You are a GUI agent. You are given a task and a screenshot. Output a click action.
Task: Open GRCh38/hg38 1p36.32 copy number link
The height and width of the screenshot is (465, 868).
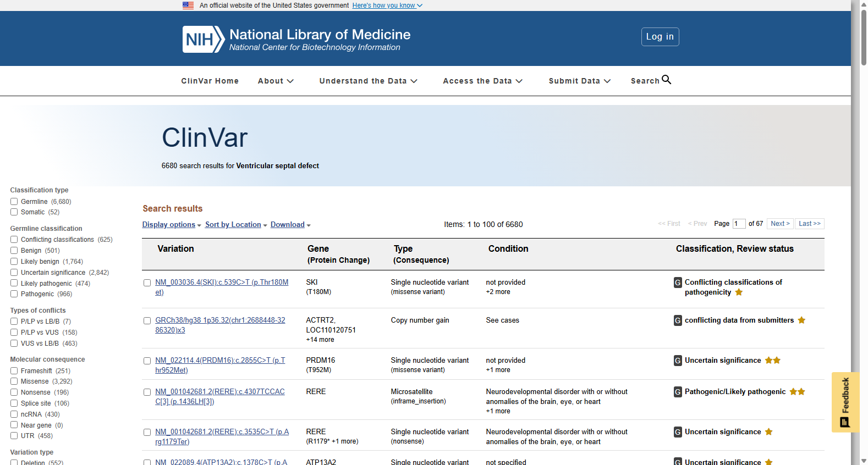(x=220, y=325)
